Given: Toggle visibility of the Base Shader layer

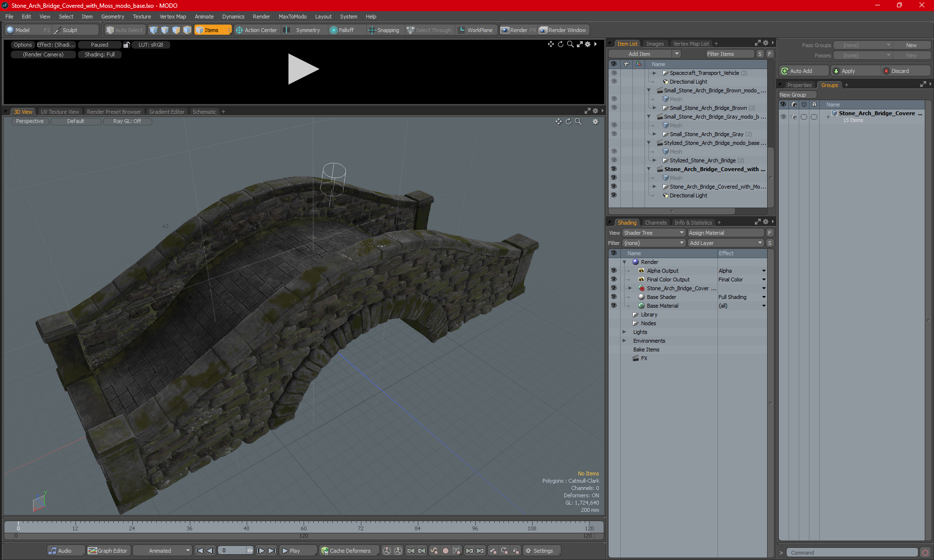Looking at the screenshot, I should pyautogui.click(x=613, y=297).
